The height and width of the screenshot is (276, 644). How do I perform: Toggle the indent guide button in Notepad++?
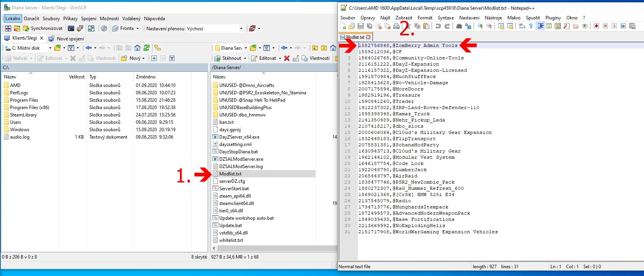(540, 26)
